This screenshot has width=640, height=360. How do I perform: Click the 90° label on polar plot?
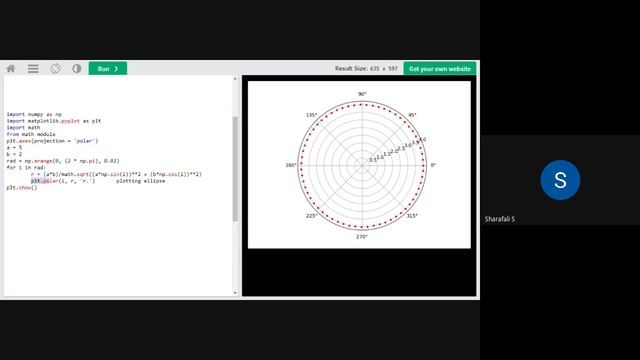click(x=362, y=94)
